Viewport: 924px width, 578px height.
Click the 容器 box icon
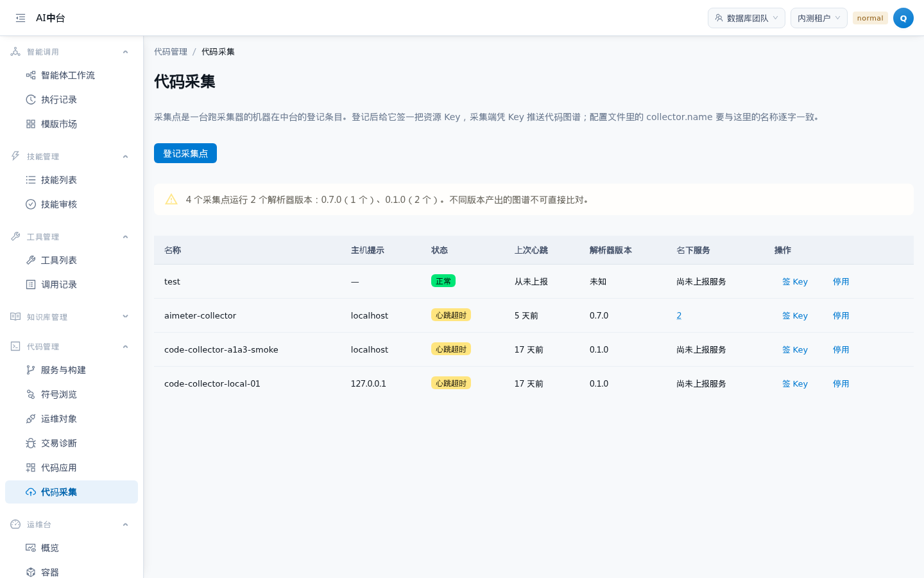31,572
